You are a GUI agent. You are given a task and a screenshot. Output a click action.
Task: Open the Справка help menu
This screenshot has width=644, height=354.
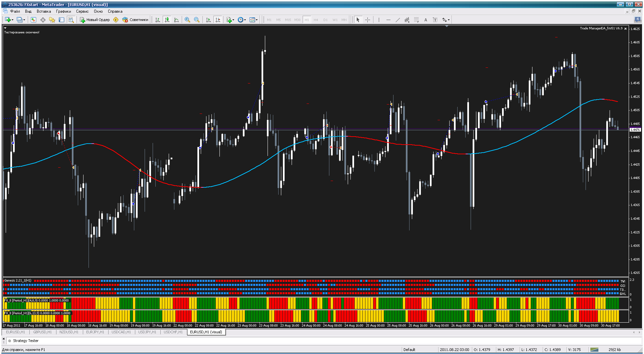[115, 11]
